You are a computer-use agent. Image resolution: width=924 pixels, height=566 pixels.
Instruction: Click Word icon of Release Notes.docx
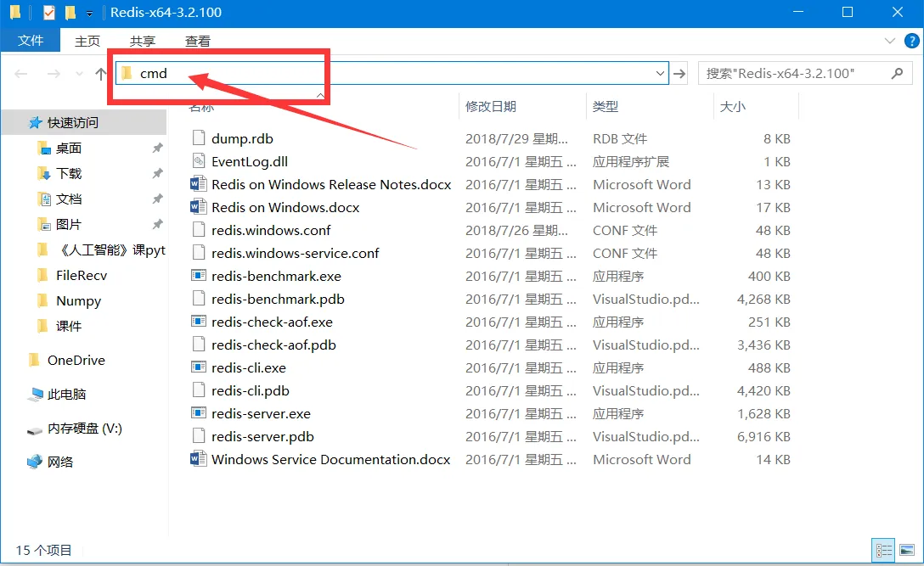199,184
